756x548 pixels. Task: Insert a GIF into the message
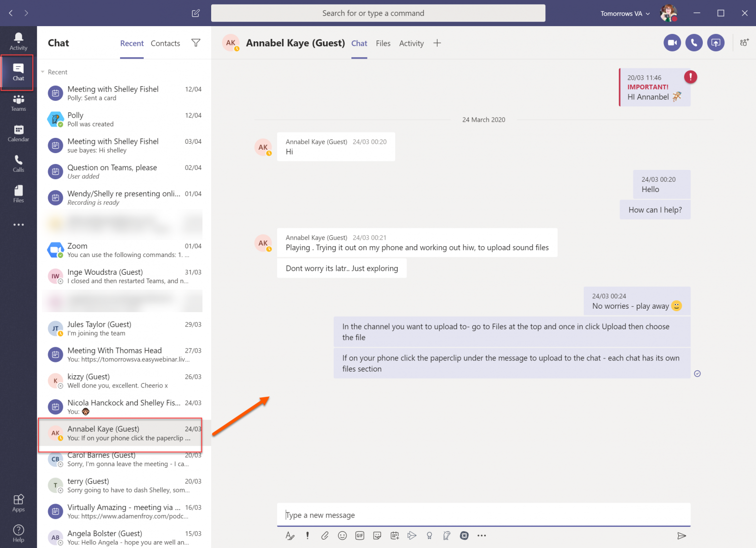(x=360, y=535)
